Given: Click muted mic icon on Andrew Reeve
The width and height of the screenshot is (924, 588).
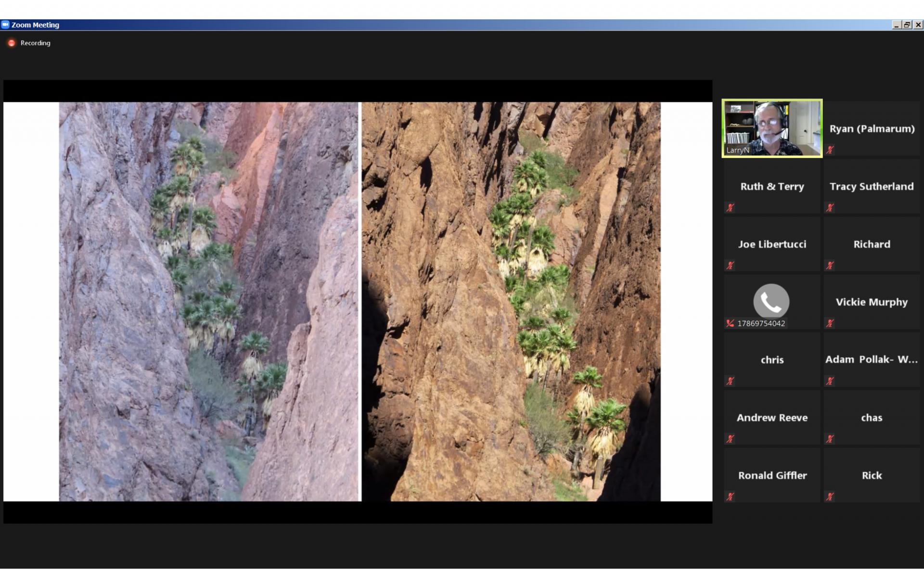Looking at the screenshot, I should click(730, 439).
